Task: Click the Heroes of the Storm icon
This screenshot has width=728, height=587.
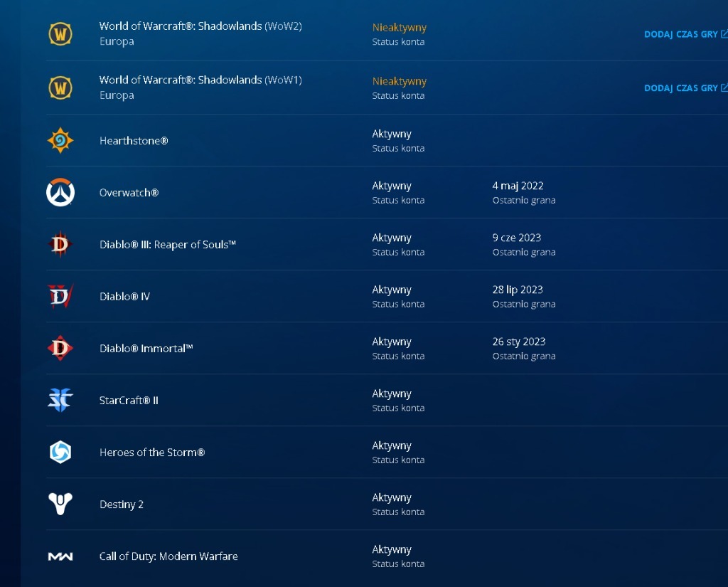Action: [60, 452]
